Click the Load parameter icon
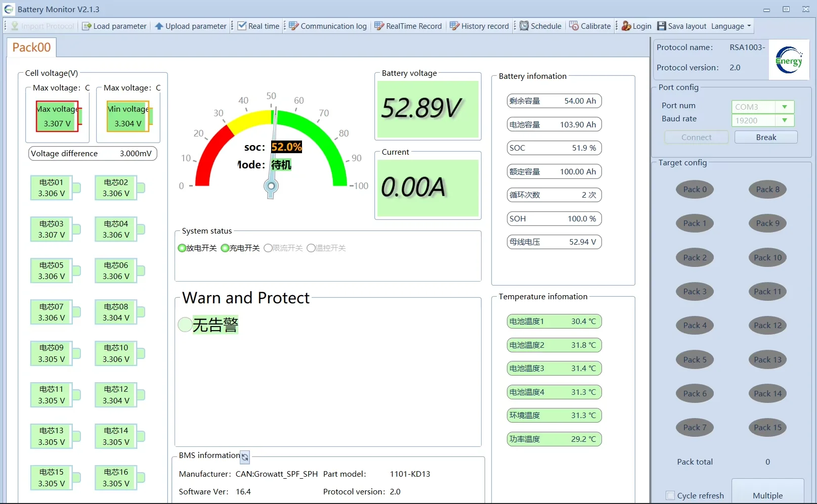 pyautogui.click(x=87, y=26)
